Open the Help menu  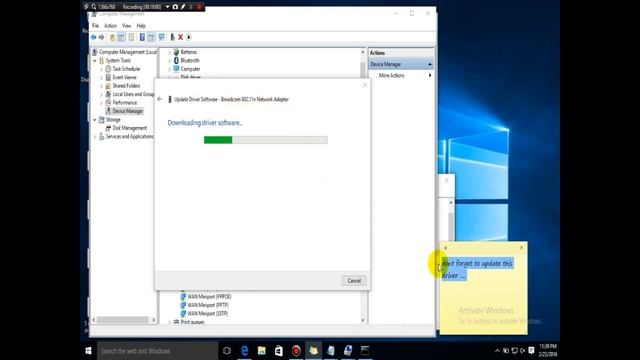coord(141,26)
